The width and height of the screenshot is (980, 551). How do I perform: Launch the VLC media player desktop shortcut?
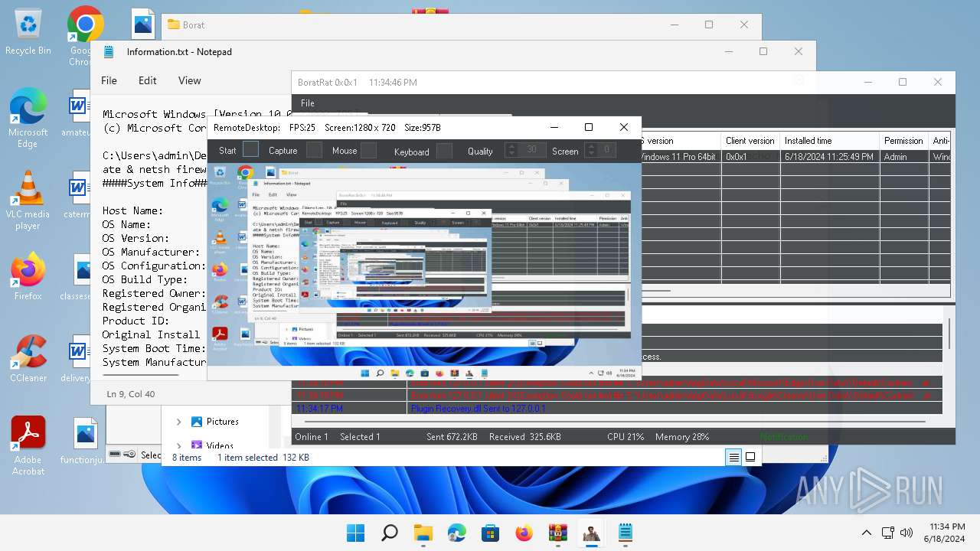pyautogui.click(x=28, y=201)
